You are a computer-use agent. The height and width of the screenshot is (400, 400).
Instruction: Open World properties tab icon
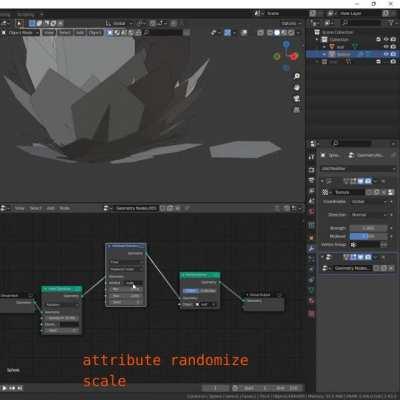[x=311, y=212]
